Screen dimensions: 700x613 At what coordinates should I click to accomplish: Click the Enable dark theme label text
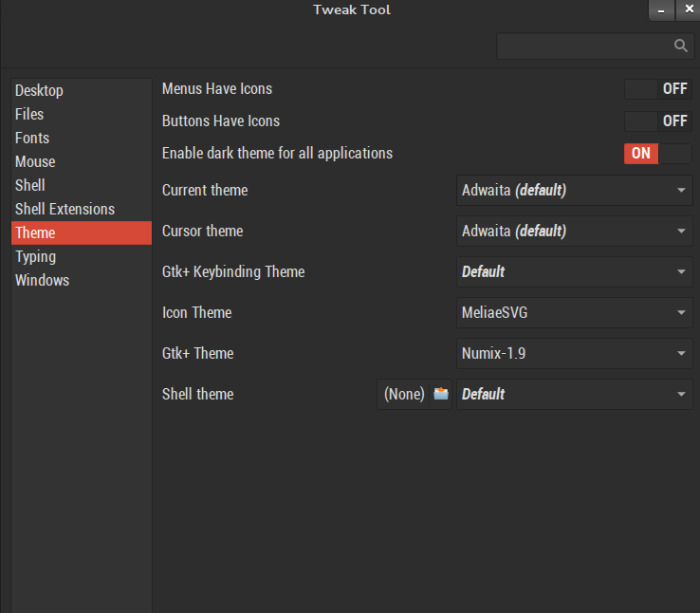coord(277,153)
